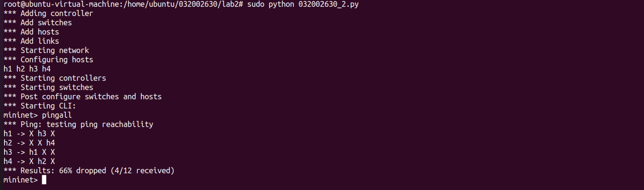Viewport: 644px width, 190px height.
Task: Click the "66% dropped" results line
Action: 89,171
